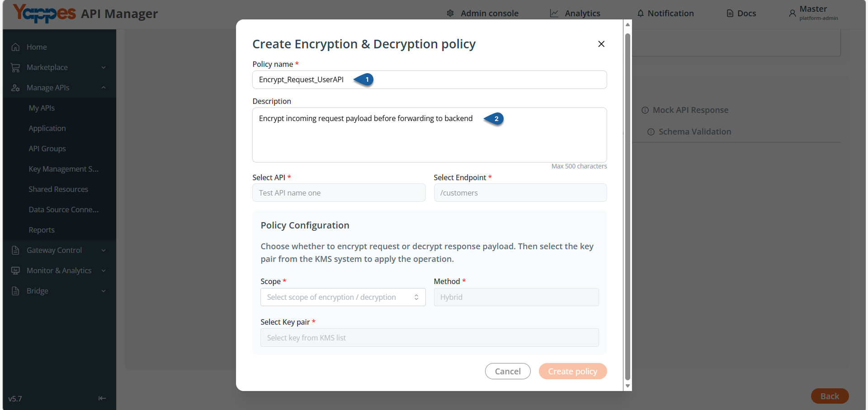Open Application in the sidebar

47,128
